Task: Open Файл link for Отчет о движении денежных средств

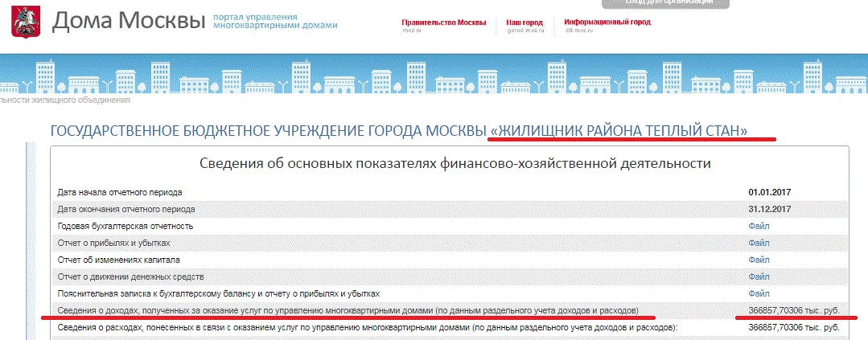Action: tap(759, 276)
